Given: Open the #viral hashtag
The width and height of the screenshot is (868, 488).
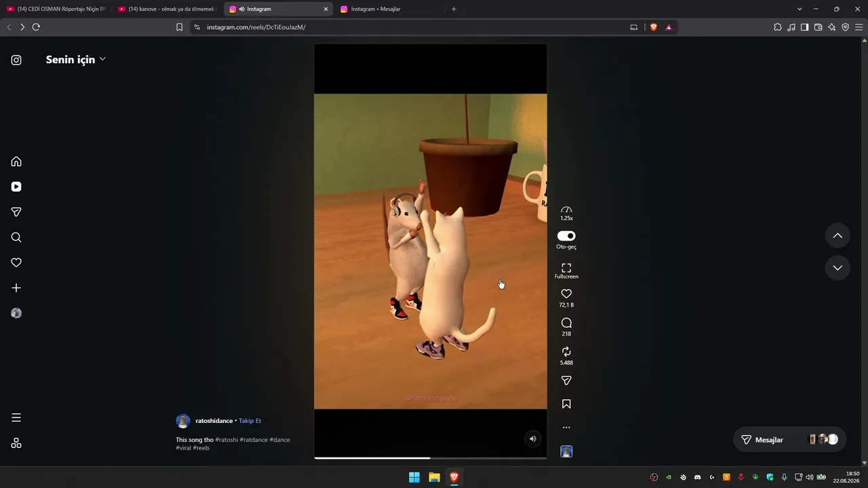Looking at the screenshot, I should click(183, 448).
